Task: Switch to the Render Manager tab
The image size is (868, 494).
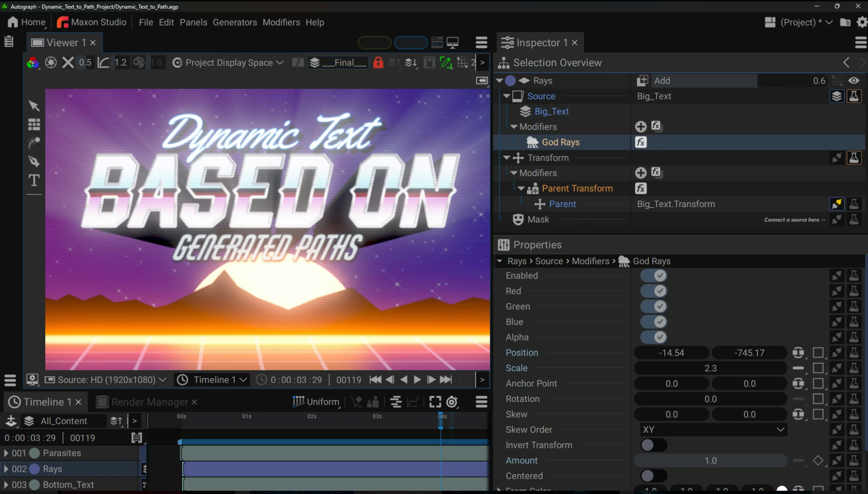Action: point(149,402)
